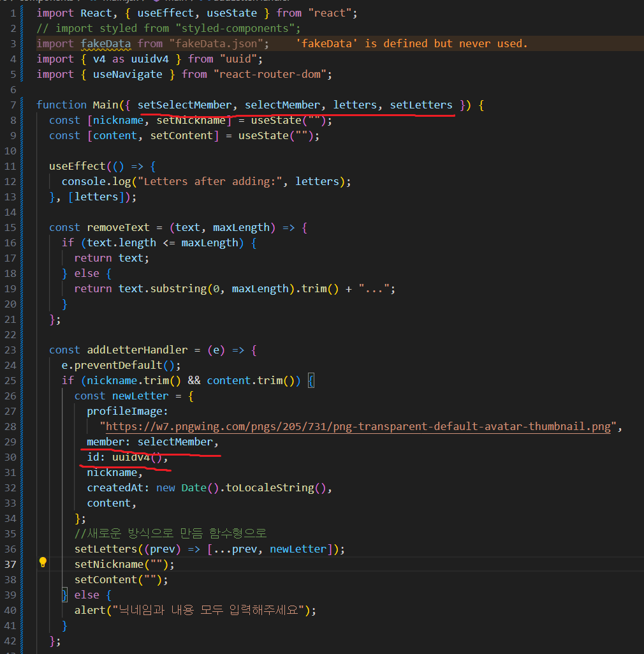Viewport: 644px width, 654px height.
Task: Click the "'fakeData' is defined but never used." warning
Action: (412, 43)
